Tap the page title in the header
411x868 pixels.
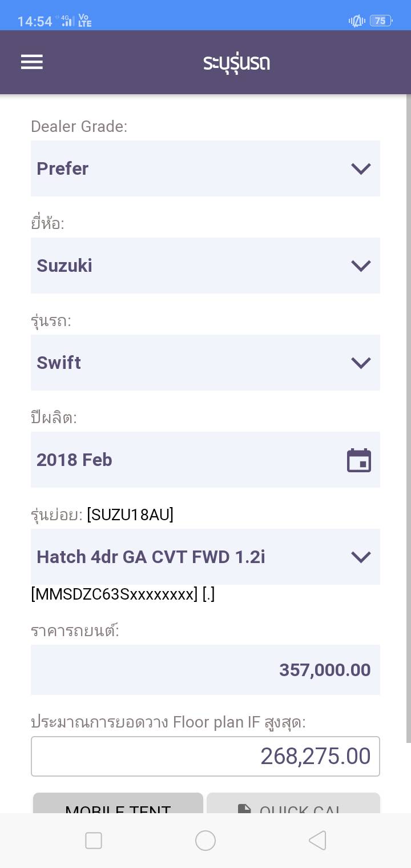236,62
